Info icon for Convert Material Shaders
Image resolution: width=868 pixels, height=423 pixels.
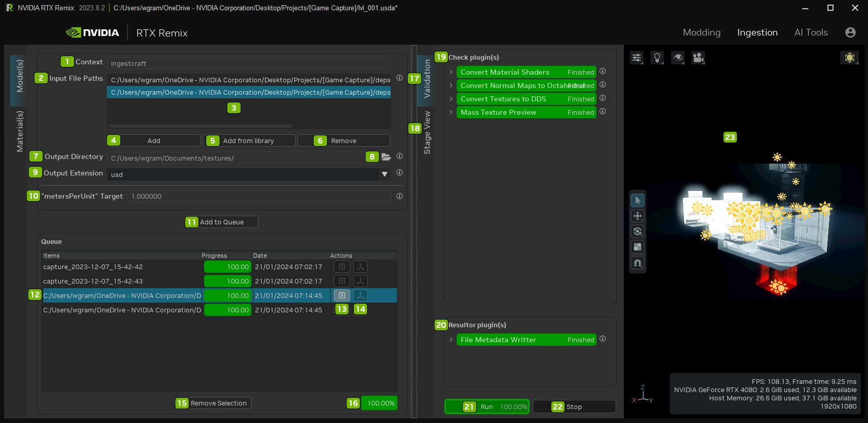pos(603,72)
